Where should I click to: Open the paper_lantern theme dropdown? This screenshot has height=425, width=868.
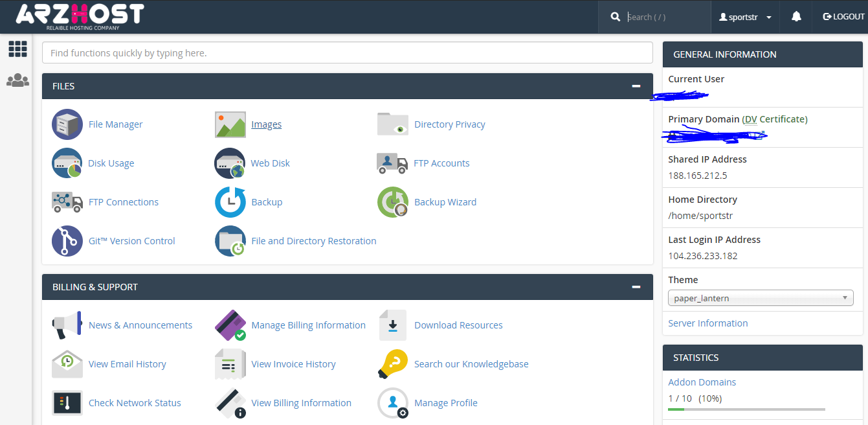(761, 298)
